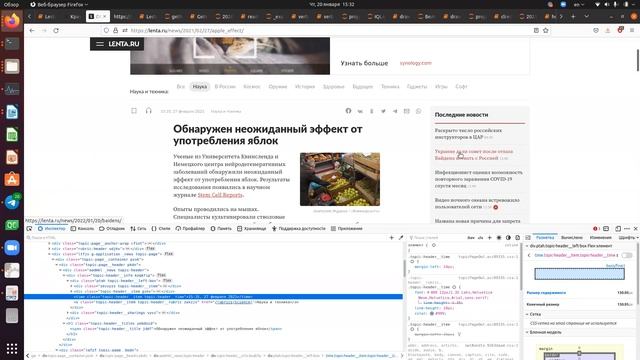This screenshot has height=360, width=640.
Task: Collapse the topic-header__titles h1 node
Action: click(x=64, y=323)
